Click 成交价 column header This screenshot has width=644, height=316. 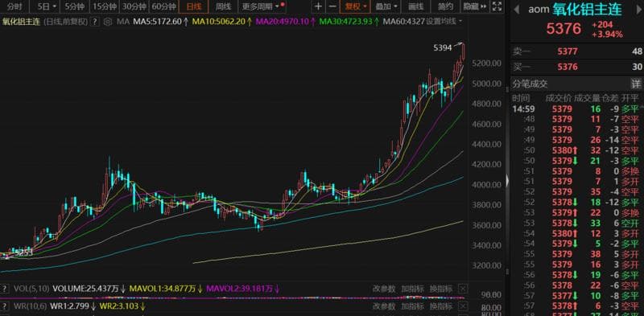click(558, 98)
